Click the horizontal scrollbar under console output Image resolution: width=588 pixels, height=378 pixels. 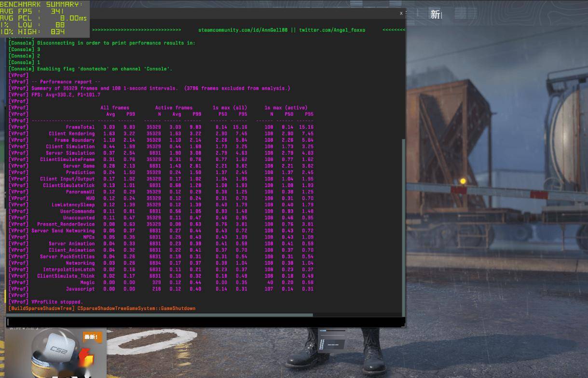click(x=159, y=315)
